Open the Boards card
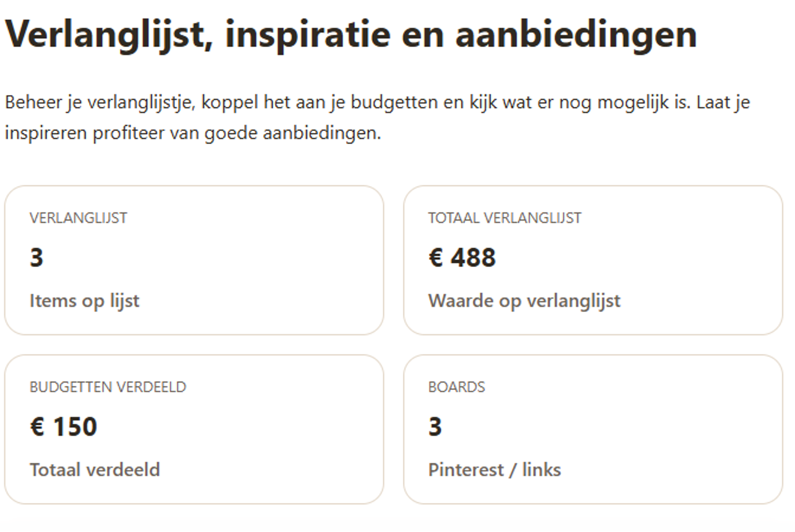 pos(593,429)
